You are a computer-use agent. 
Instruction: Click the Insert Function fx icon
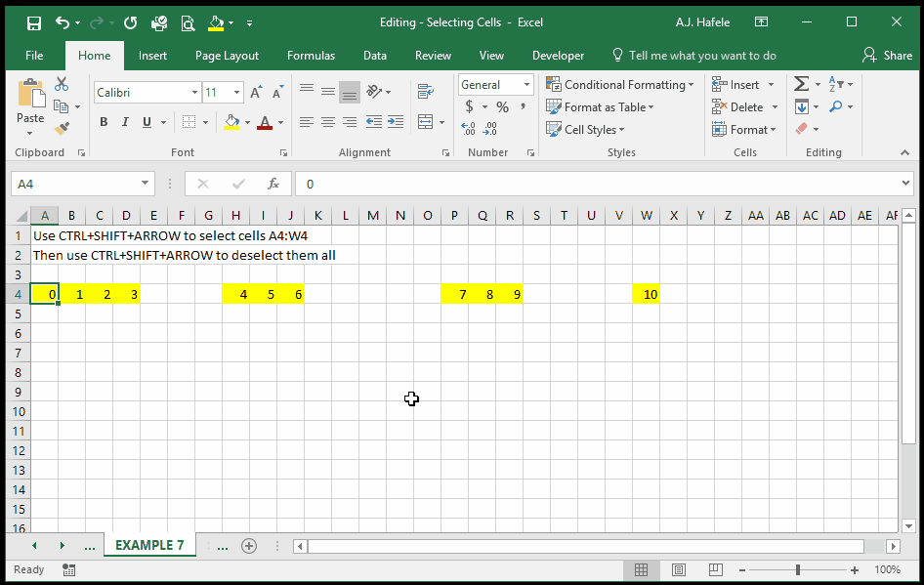273,184
